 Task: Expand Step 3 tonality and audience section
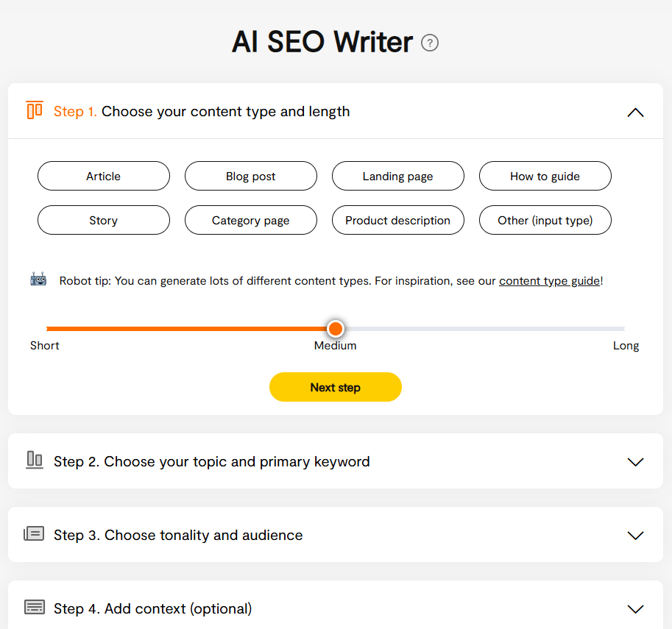635,535
